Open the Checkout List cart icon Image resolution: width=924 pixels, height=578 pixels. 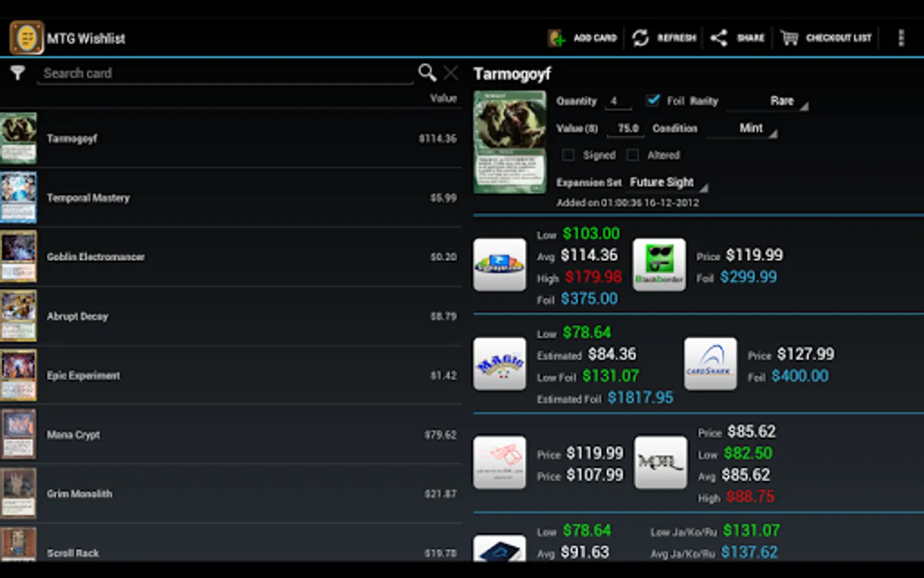[x=789, y=38]
